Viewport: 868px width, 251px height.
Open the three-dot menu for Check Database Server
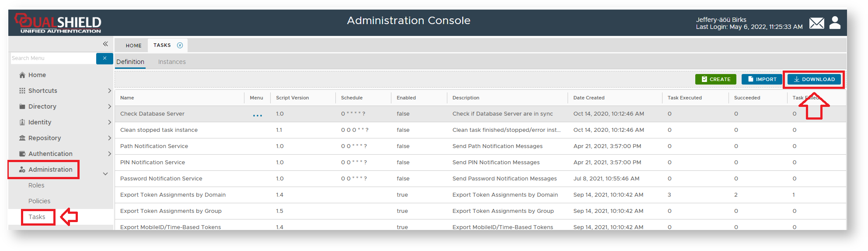point(258,116)
